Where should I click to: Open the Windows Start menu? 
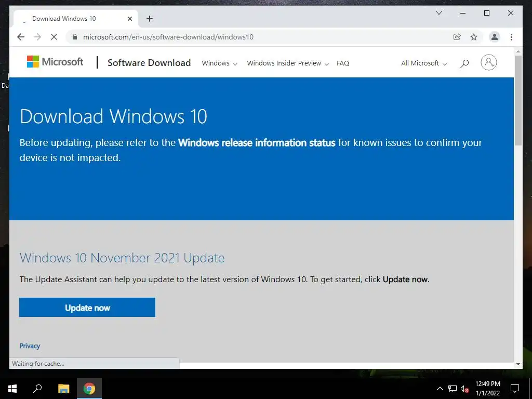tap(12, 389)
